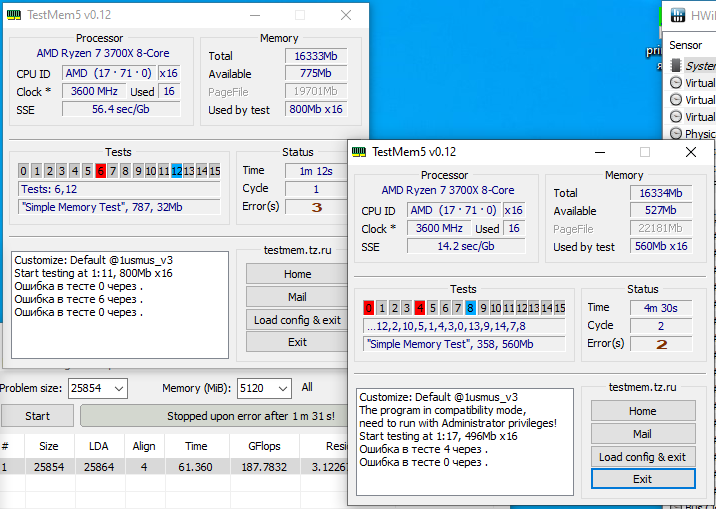Click 800Mb x16 Used by test value

click(316, 109)
